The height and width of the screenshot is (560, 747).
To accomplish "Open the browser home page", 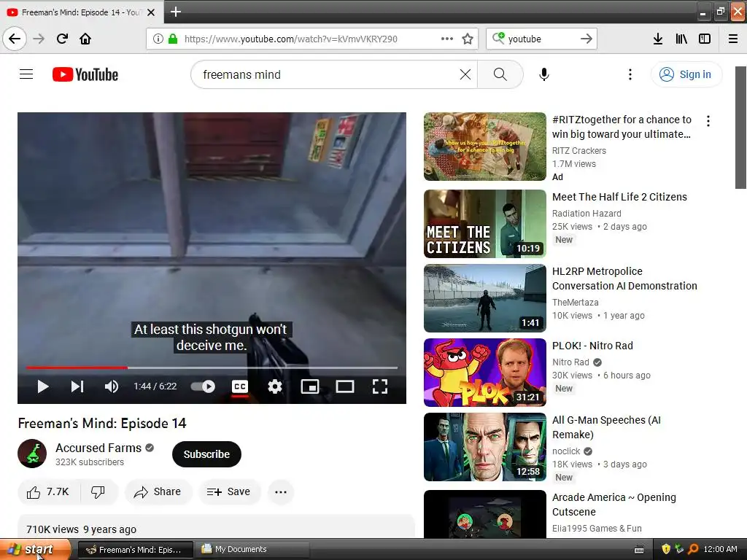I will [85, 39].
